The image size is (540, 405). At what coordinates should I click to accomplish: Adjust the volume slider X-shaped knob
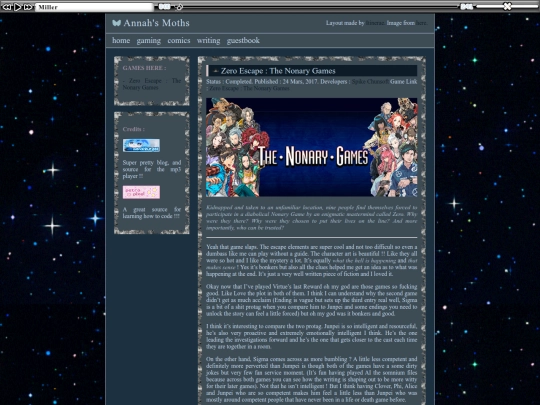click(x=507, y=6)
